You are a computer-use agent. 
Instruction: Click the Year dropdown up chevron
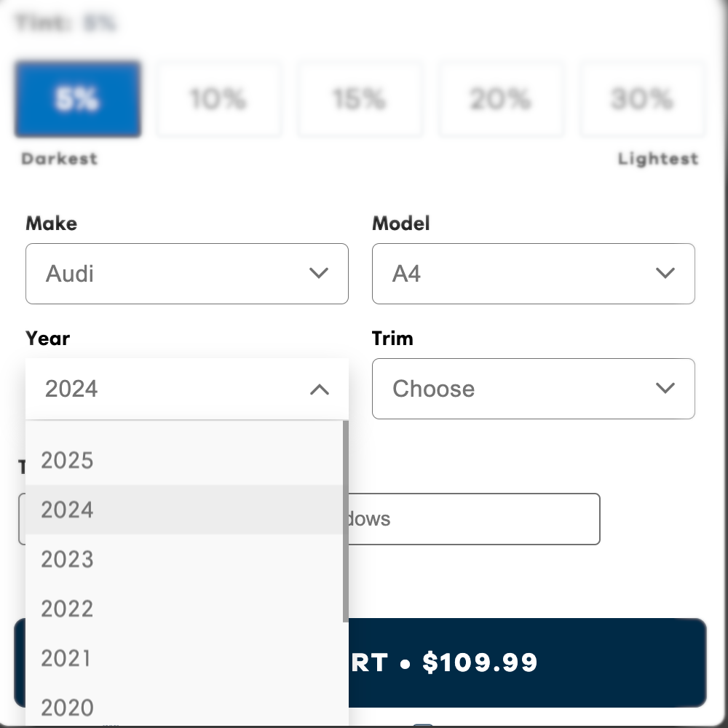point(319,389)
